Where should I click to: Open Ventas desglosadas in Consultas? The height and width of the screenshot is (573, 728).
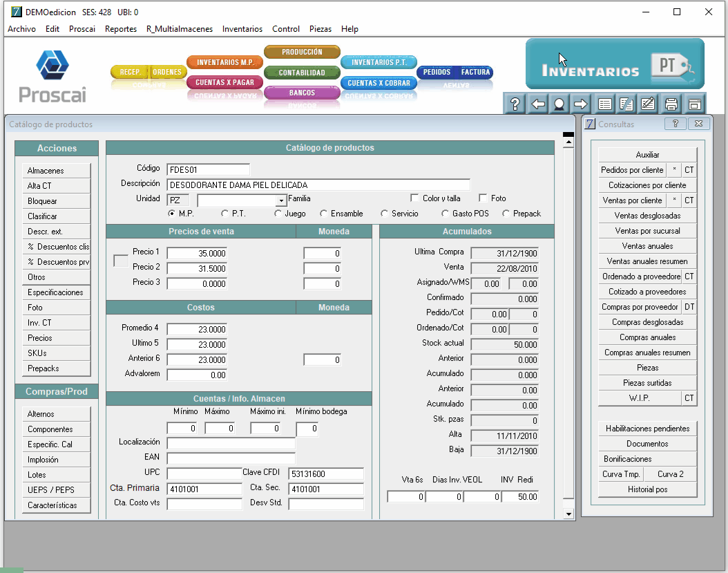(647, 216)
